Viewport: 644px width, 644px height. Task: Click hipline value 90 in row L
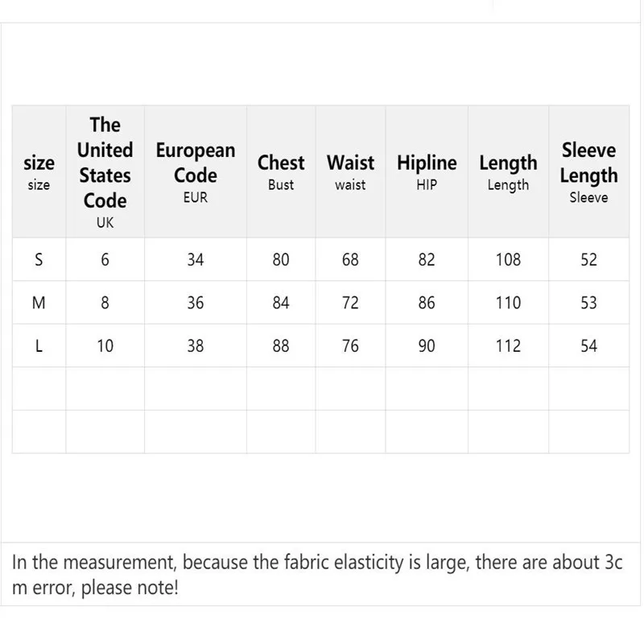(427, 346)
